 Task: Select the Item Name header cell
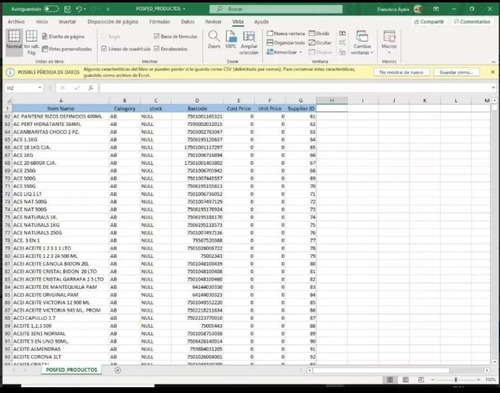pos(61,108)
